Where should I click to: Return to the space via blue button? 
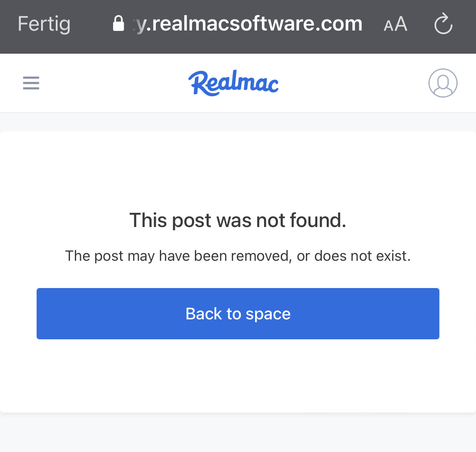coord(238,314)
